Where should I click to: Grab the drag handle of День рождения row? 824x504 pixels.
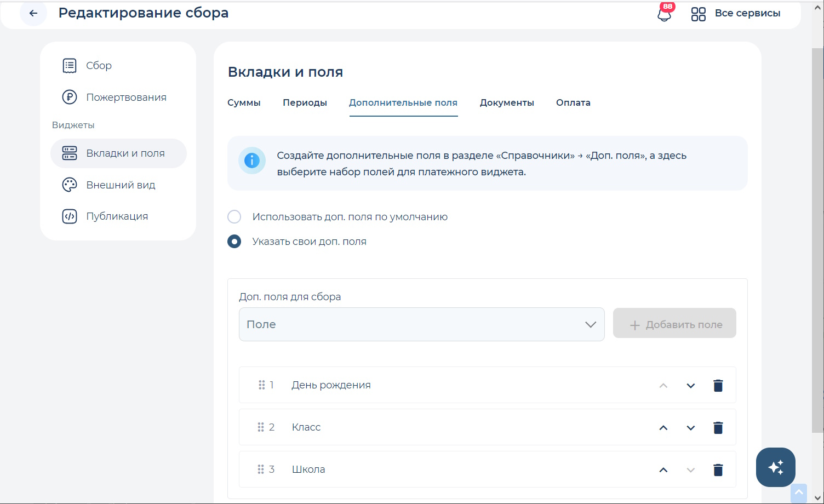(262, 385)
